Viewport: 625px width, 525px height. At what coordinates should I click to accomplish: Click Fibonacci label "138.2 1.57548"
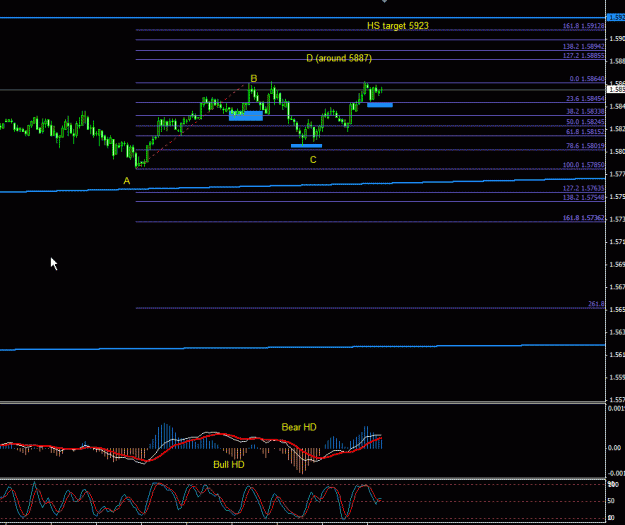pos(584,197)
